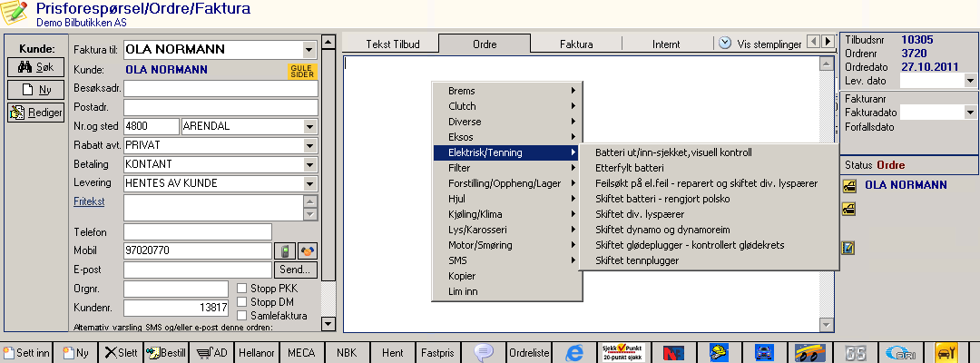The height and width of the screenshot is (363, 980).
Task: Click the Slett delete toolbar button
Action: tap(122, 353)
